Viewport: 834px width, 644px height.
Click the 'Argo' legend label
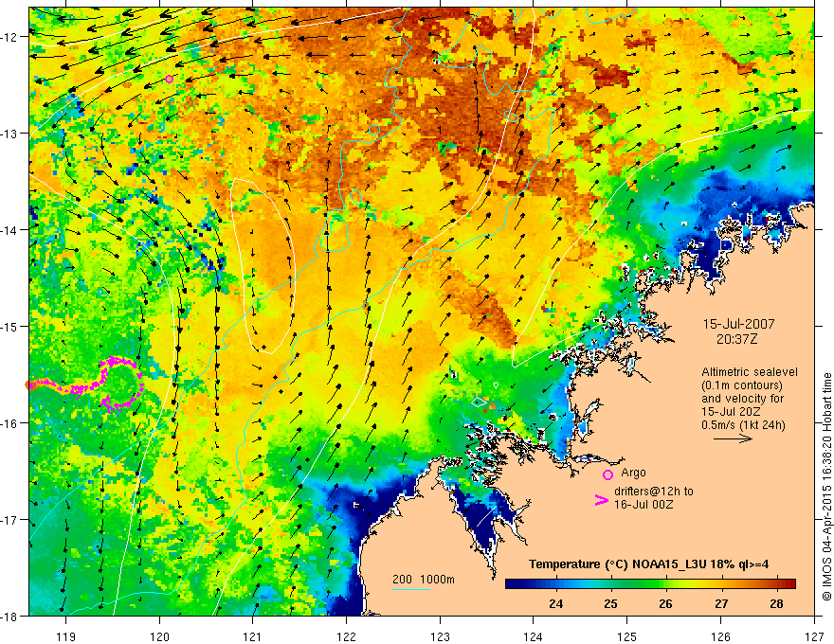(633, 473)
